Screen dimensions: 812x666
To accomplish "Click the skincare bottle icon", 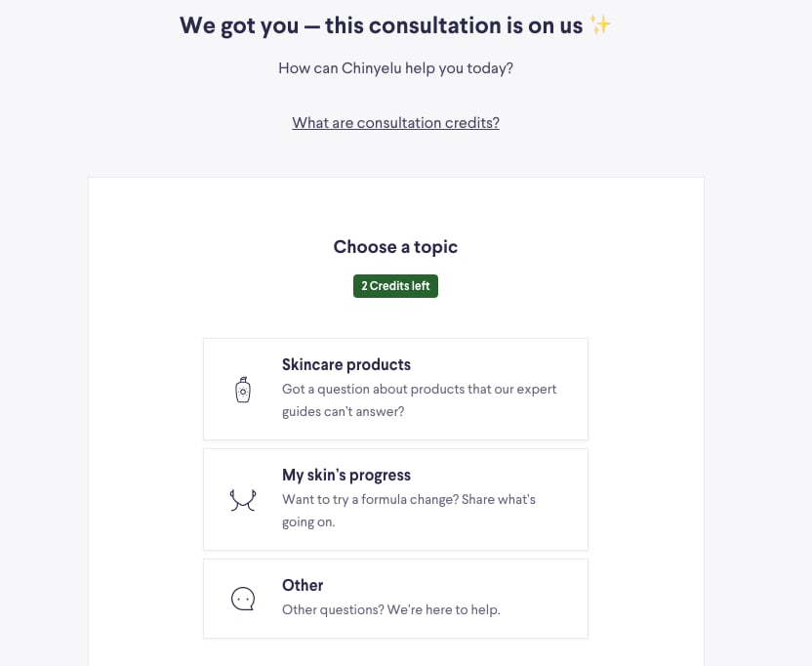I will pos(243,390).
